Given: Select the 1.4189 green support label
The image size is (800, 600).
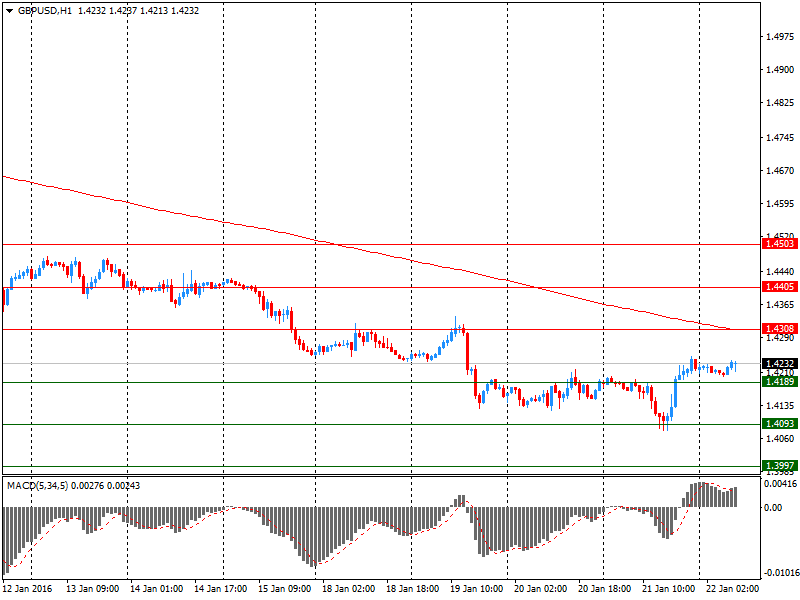Looking at the screenshot, I should (x=780, y=382).
